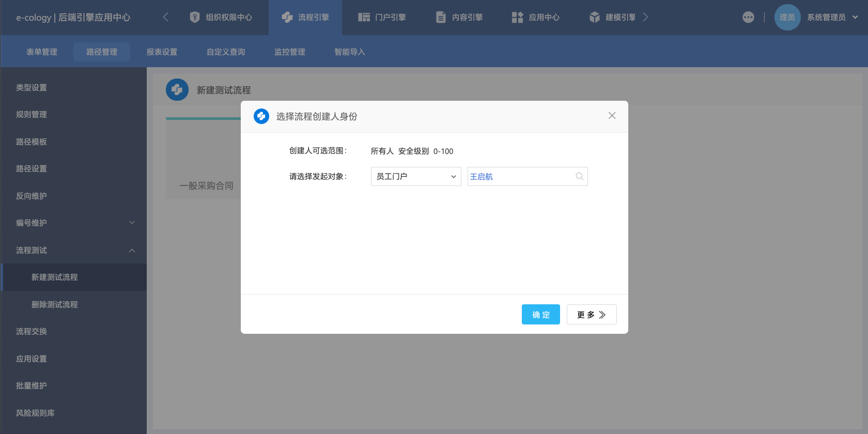
Task: Select 新建测试流程 sidebar subitem
Action: [x=73, y=277]
